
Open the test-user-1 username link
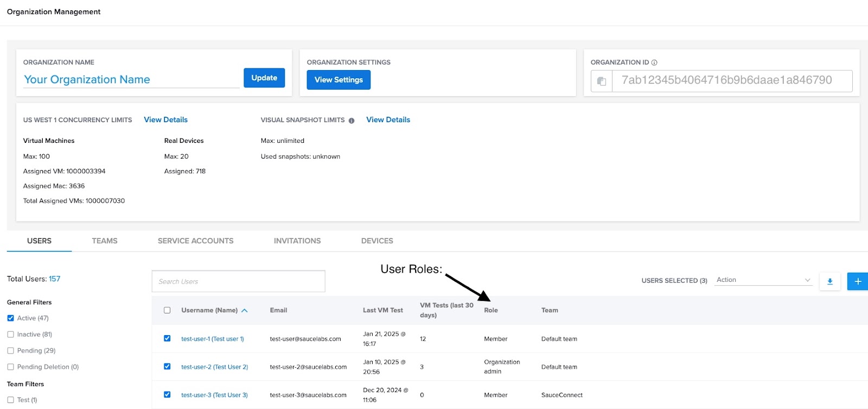tap(212, 339)
